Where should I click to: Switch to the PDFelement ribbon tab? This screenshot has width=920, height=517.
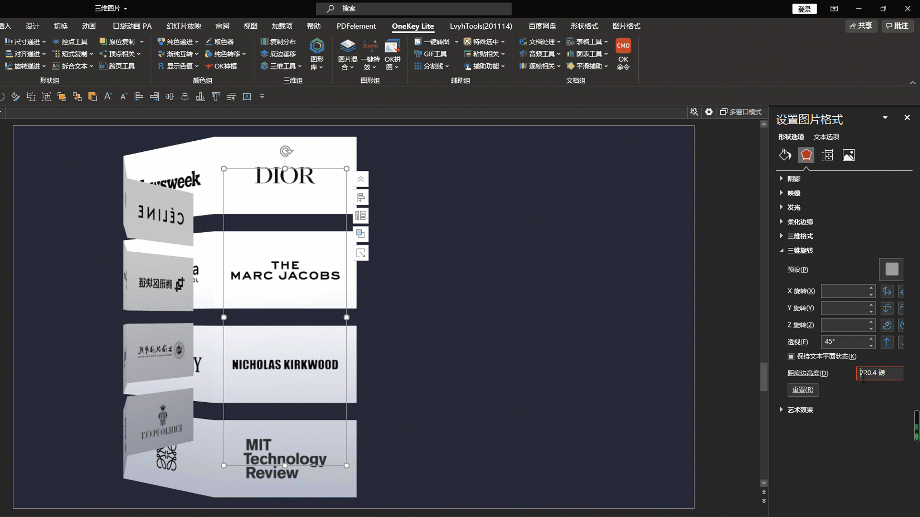click(356, 26)
